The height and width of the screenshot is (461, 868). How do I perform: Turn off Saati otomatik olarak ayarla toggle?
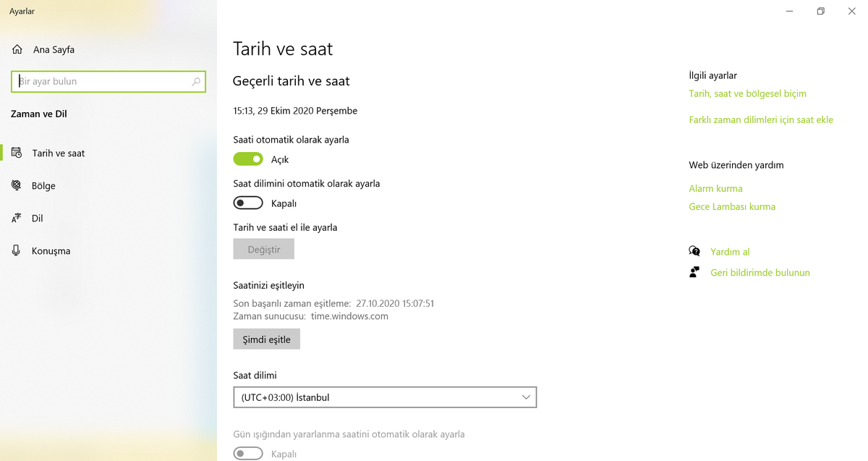pyautogui.click(x=248, y=159)
